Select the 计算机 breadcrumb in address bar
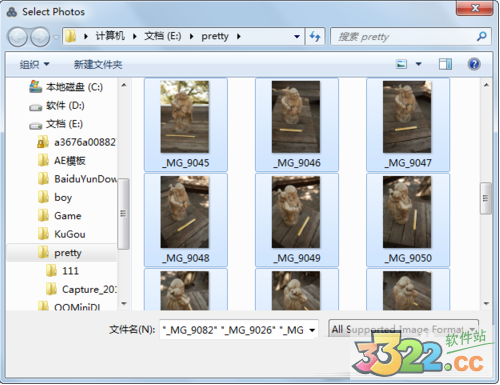500x385 pixels. (x=110, y=36)
